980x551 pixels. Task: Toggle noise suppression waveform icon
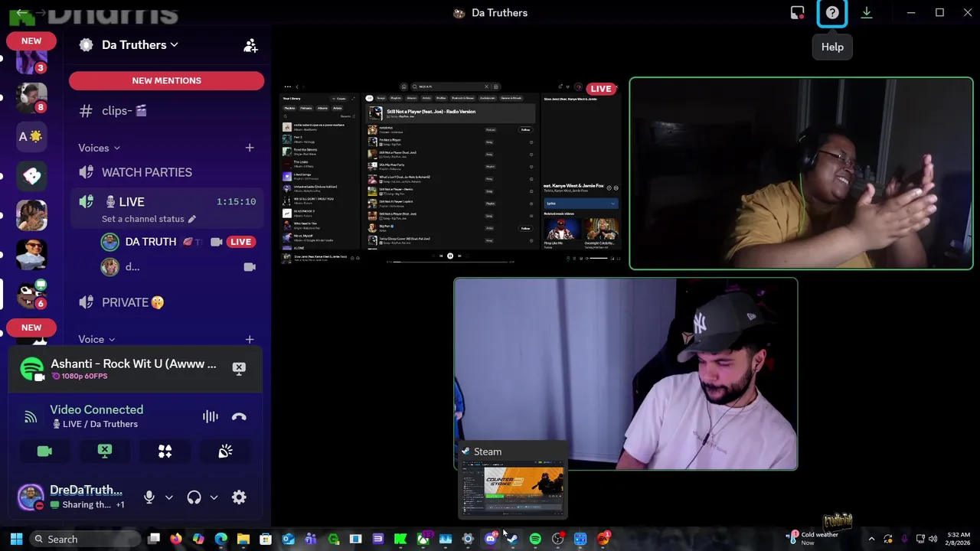tap(210, 416)
